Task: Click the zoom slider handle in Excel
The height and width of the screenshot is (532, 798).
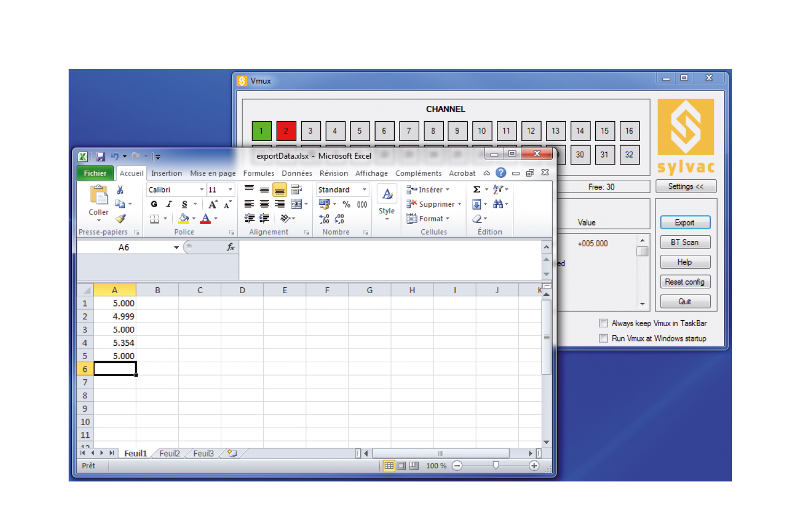Action: click(x=496, y=465)
